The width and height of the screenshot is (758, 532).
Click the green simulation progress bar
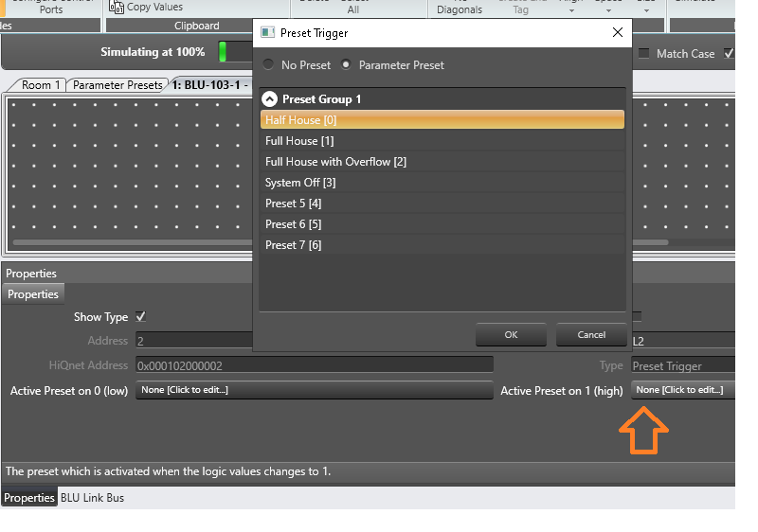coord(224,52)
